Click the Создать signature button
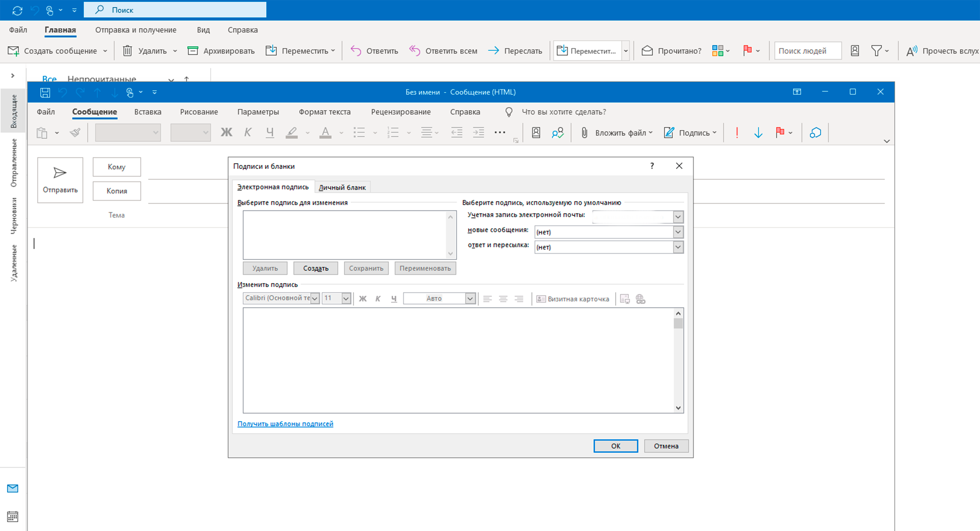The image size is (980, 531). [316, 268]
